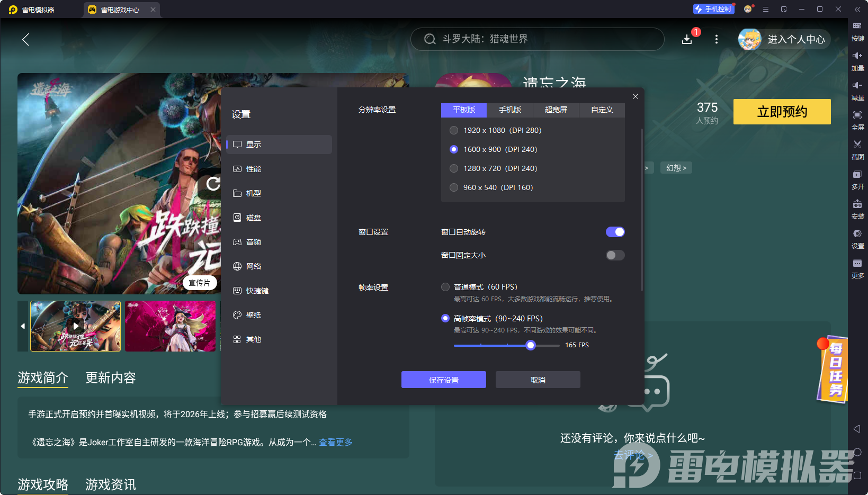The width and height of the screenshot is (868, 495).
Task: Open the three-dot more options menu
Action: click(717, 39)
